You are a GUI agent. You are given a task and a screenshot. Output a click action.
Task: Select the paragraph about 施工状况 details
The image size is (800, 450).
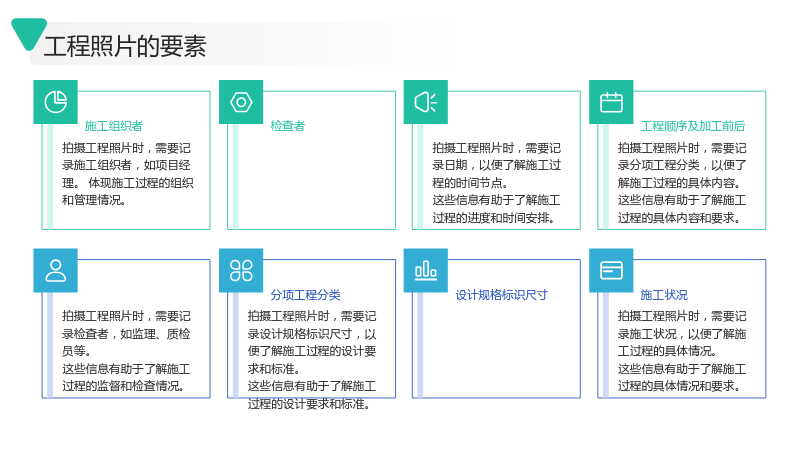(x=682, y=351)
